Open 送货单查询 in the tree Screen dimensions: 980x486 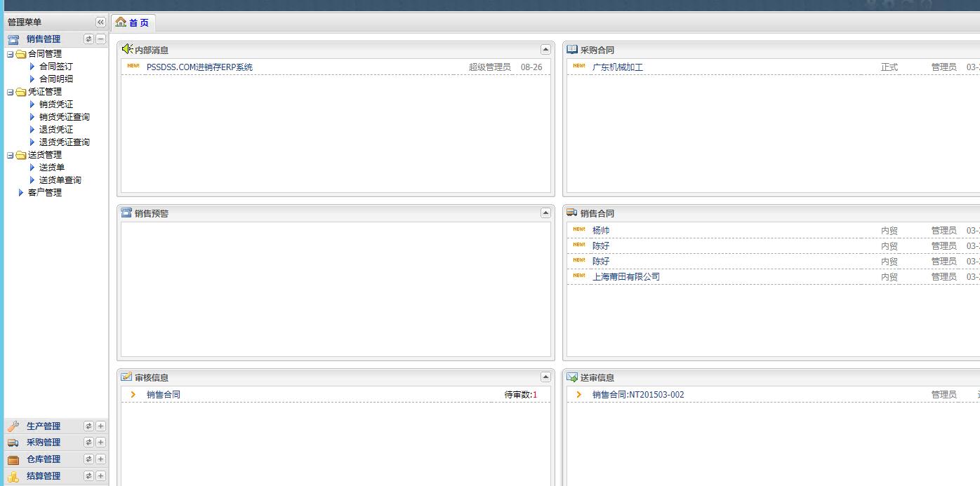click(x=60, y=180)
